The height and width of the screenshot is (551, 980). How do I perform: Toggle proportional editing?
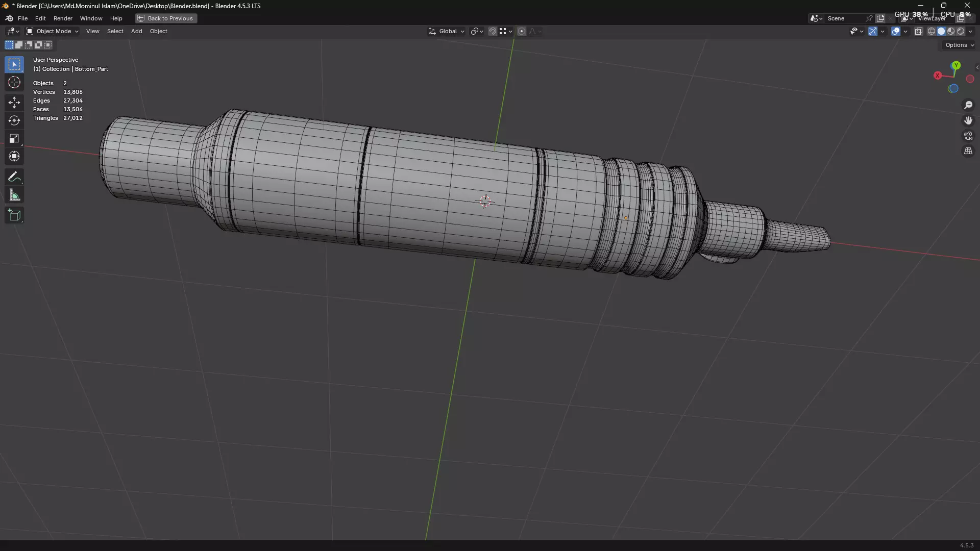point(522,31)
